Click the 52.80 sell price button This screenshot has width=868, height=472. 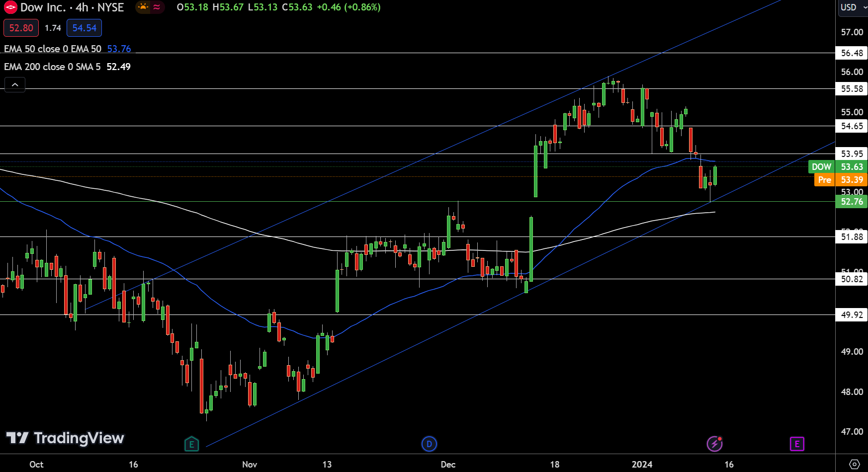coord(21,28)
